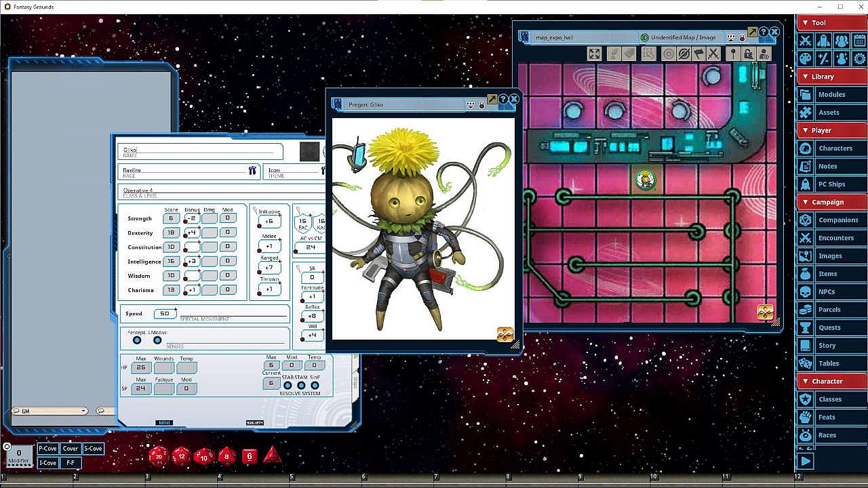Click the Modifier box value
The width and height of the screenshot is (868, 488).
(x=19, y=453)
